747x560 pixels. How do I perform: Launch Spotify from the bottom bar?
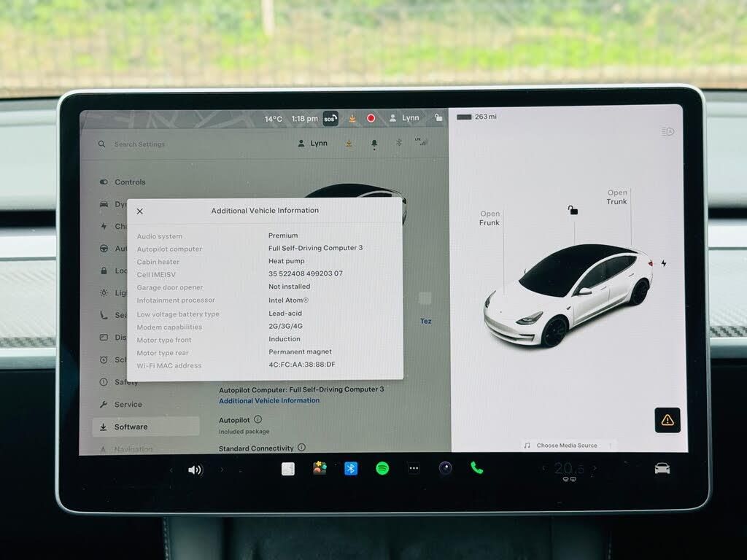[x=382, y=469]
